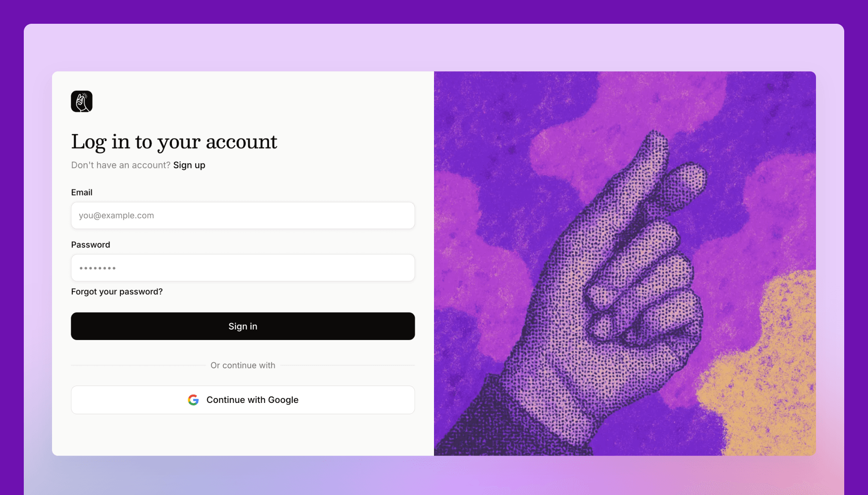Click the Continue with Google label
Screen dimensions: 868x495
click(x=252, y=400)
